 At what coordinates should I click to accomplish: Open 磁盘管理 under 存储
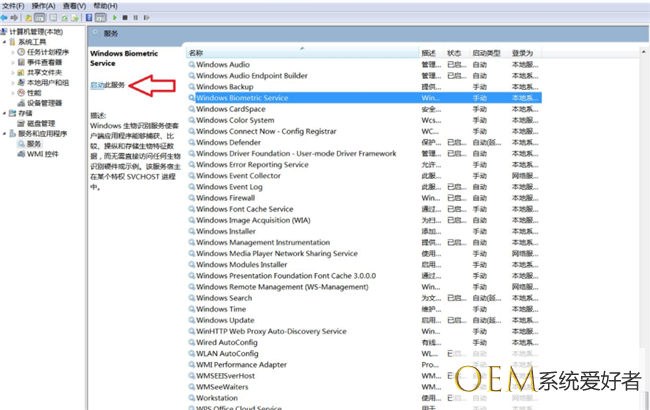tap(40, 123)
